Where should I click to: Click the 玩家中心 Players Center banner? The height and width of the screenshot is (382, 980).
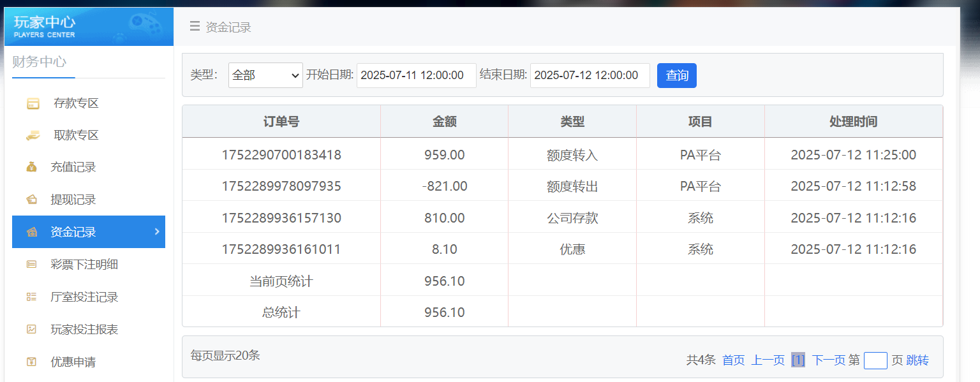click(89, 26)
